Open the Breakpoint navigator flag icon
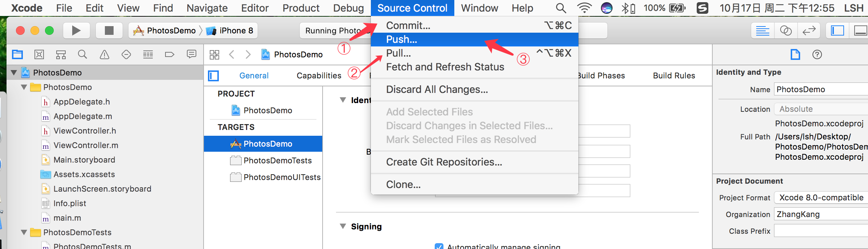The width and height of the screenshot is (868, 249). click(169, 54)
